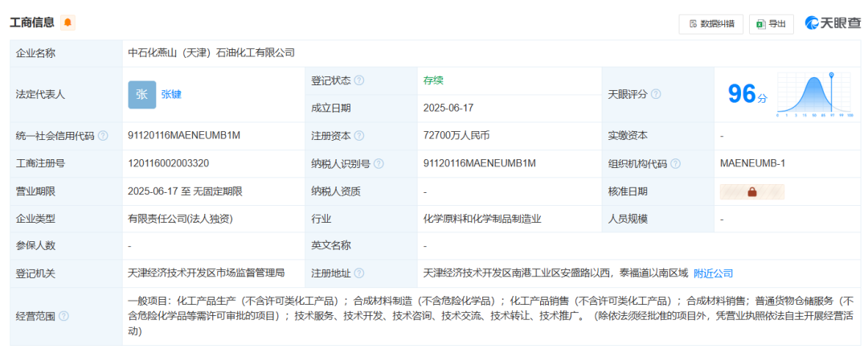Click the 96分 score value
The height and width of the screenshot is (357, 868).
(x=747, y=94)
